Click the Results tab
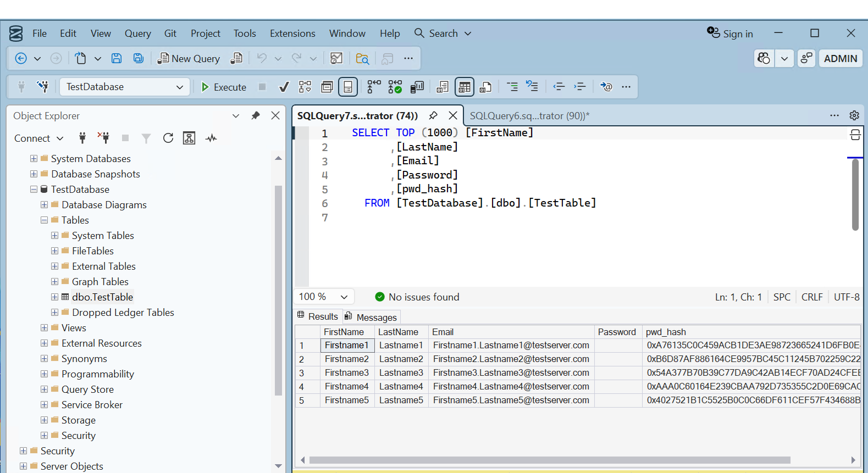This screenshot has width=868, height=473. [318, 316]
